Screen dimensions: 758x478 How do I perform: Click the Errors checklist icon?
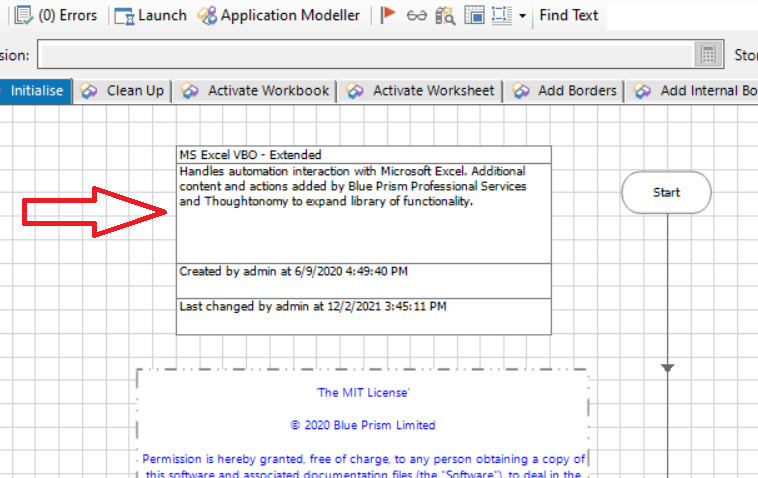click(x=23, y=15)
